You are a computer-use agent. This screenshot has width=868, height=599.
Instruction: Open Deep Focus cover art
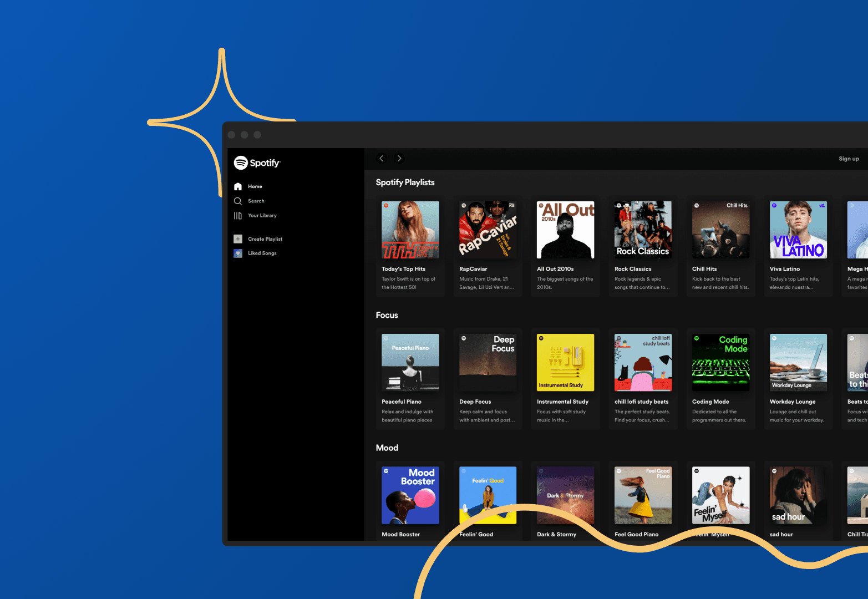click(x=488, y=362)
